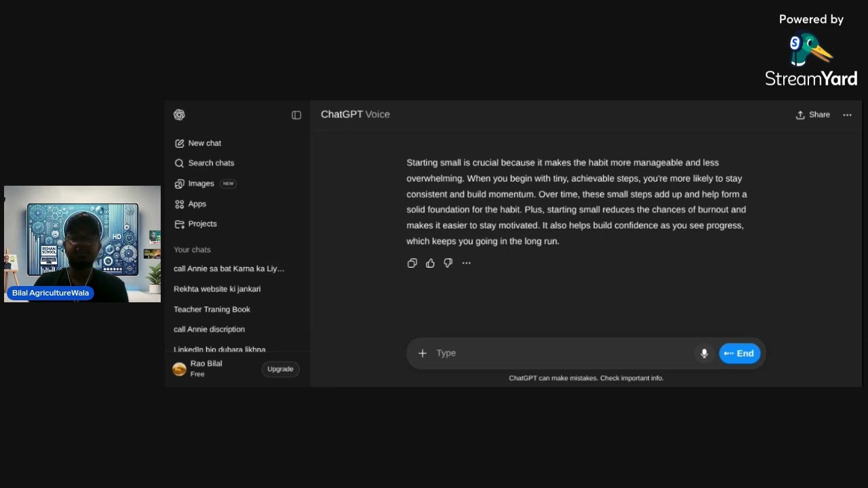The width and height of the screenshot is (868, 488).
Task: Give the response a thumbs down
Action: pyautogui.click(x=448, y=263)
